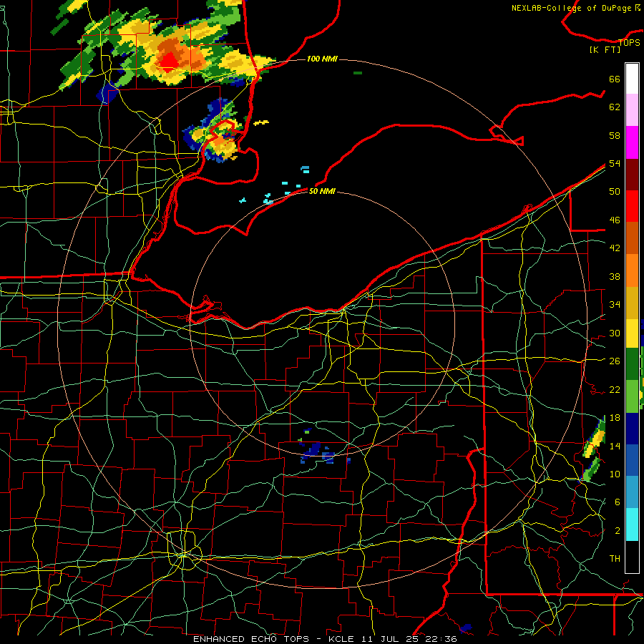This screenshot has width=644, height=644.
Task: Click the white swatch above 66 in legend
Action: coord(632,79)
